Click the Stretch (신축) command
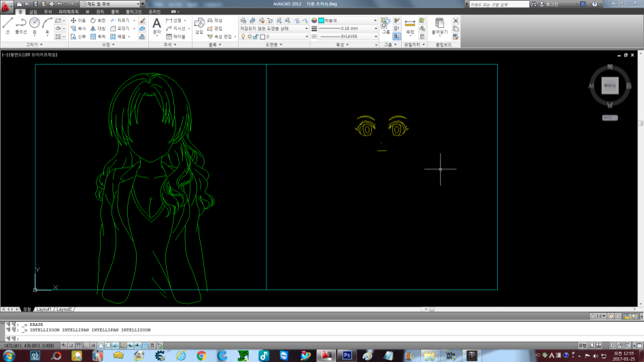The width and height of the screenshot is (644, 362). pos(78,37)
